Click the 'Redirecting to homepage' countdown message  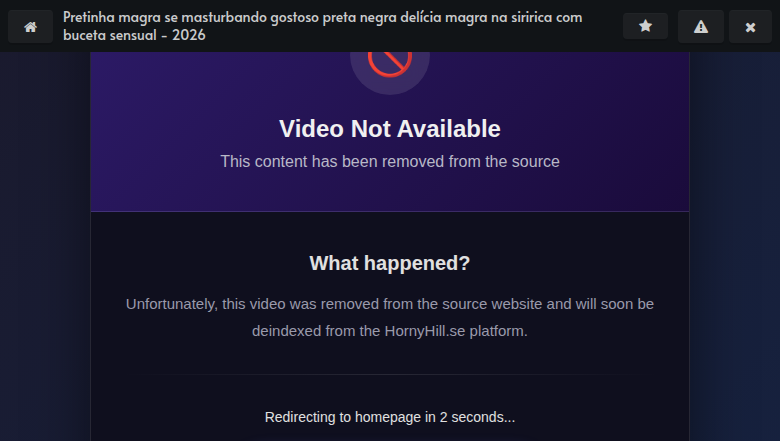390,417
